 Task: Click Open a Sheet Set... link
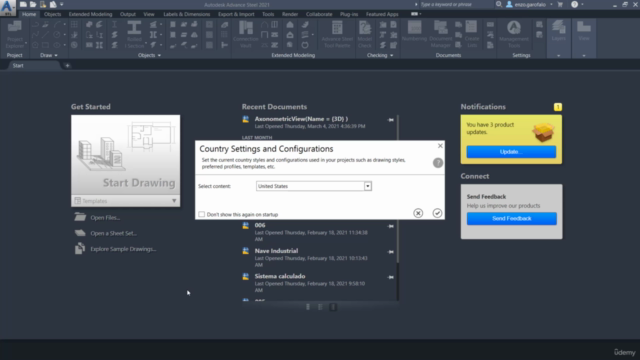(x=113, y=233)
